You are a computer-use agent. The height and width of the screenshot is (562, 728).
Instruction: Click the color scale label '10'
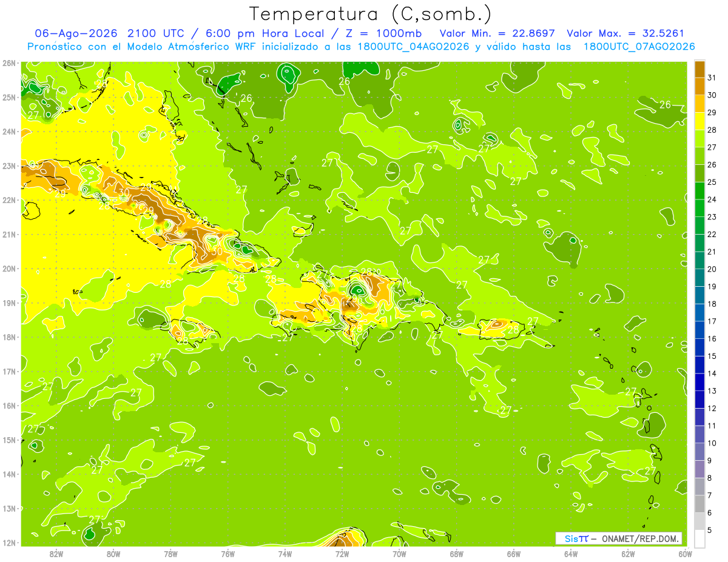[712, 443]
